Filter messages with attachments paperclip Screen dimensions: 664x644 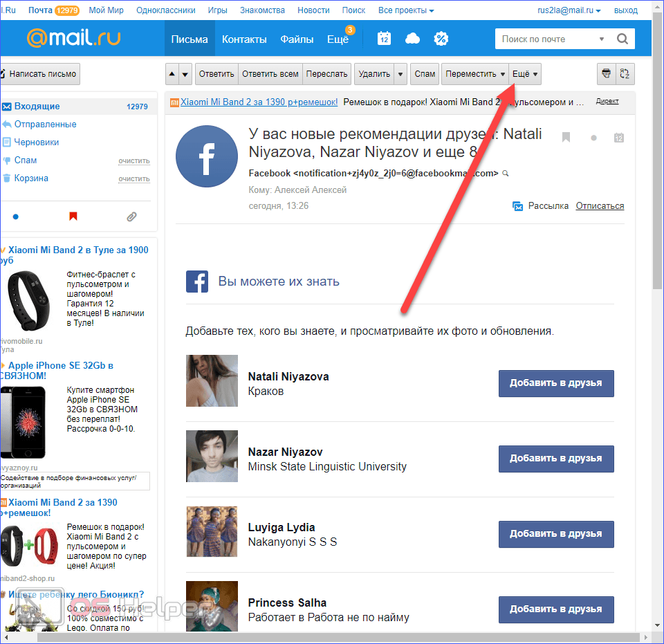131,217
